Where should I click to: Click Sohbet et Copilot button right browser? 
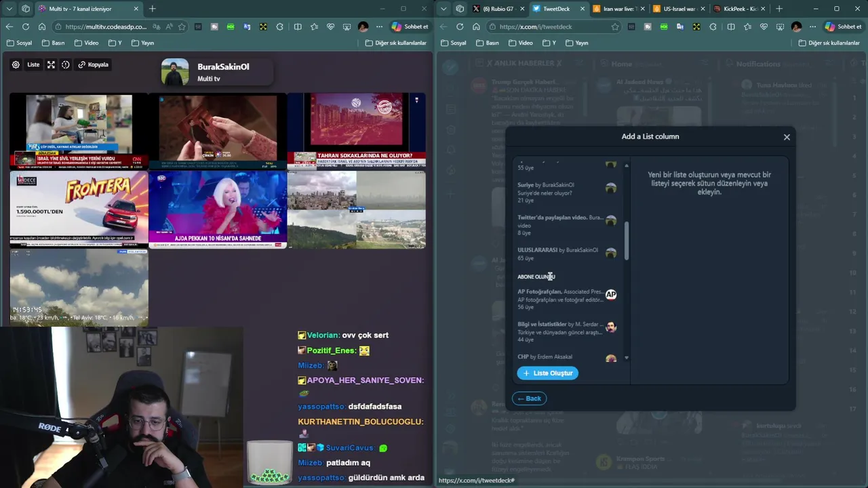tap(844, 26)
